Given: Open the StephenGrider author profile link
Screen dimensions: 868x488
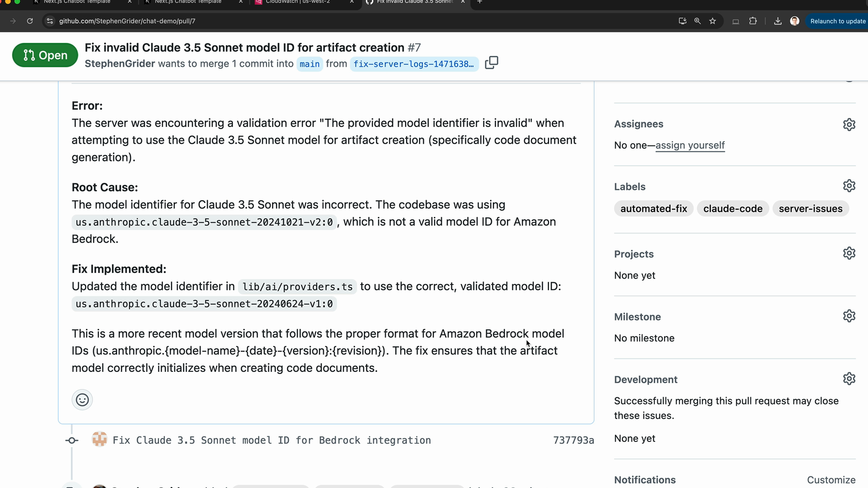Looking at the screenshot, I should pos(120,64).
